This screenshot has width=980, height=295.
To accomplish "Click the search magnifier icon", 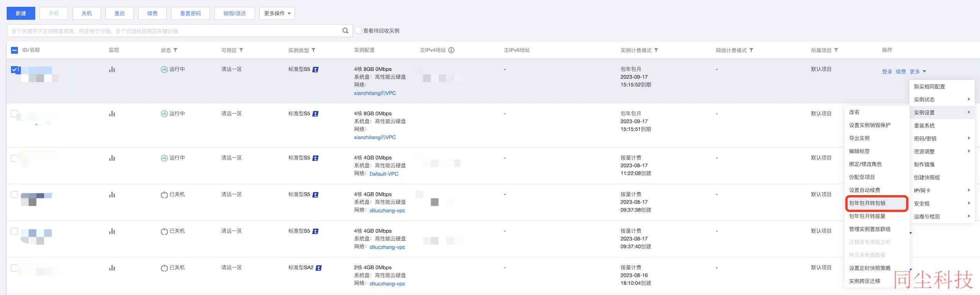I will (x=345, y=31).
